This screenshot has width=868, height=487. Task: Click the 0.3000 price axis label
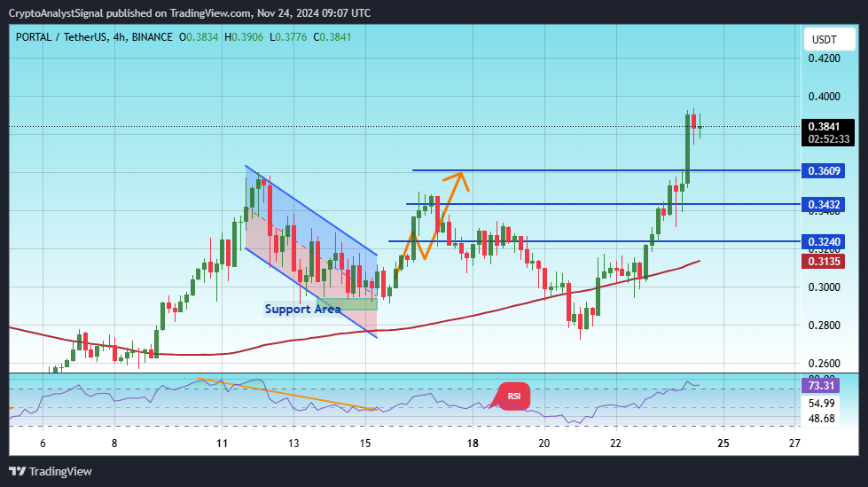(x=825, y=287)
